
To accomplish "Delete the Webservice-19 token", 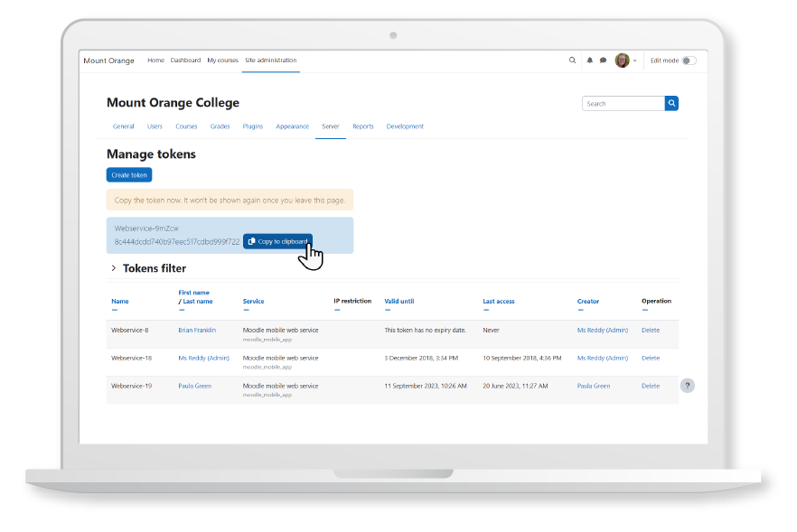I will click(650, 386).
